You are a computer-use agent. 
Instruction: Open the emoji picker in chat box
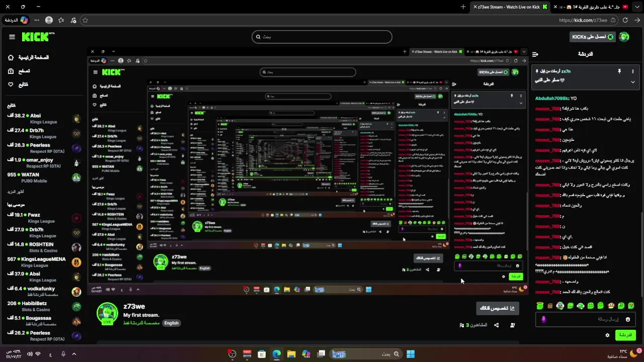(627, 319)
